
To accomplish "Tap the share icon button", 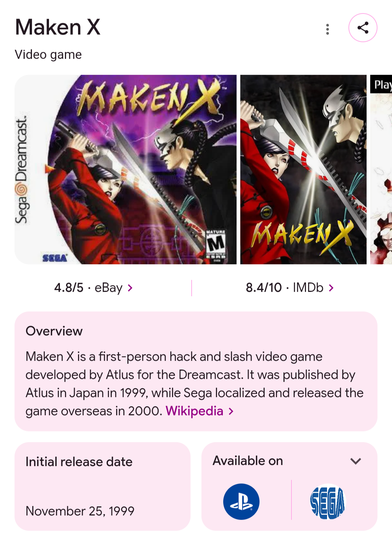I will tap(363, 28).
